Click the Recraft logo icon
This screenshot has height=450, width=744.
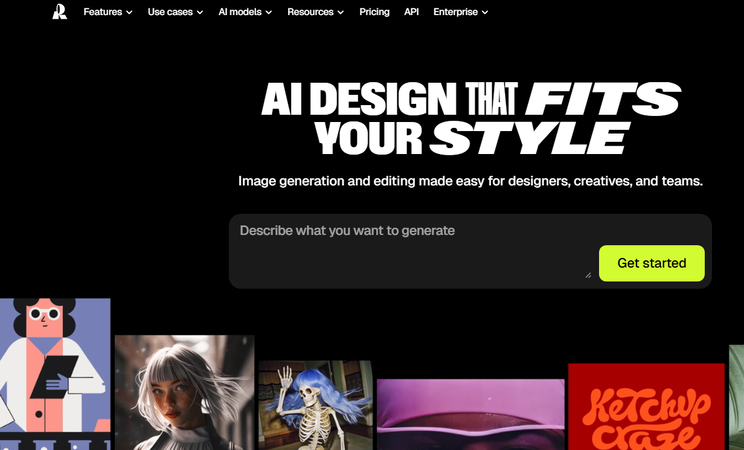coord(59,12)
